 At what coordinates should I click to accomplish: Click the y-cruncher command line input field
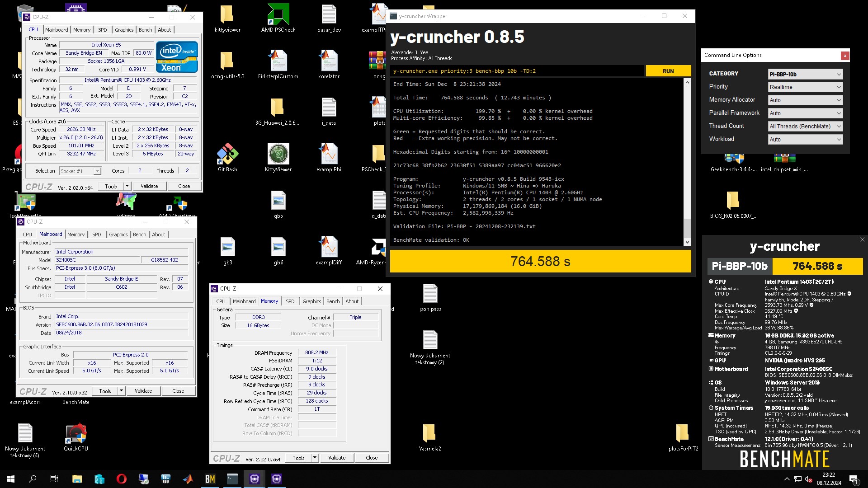(x=517, y=71)
